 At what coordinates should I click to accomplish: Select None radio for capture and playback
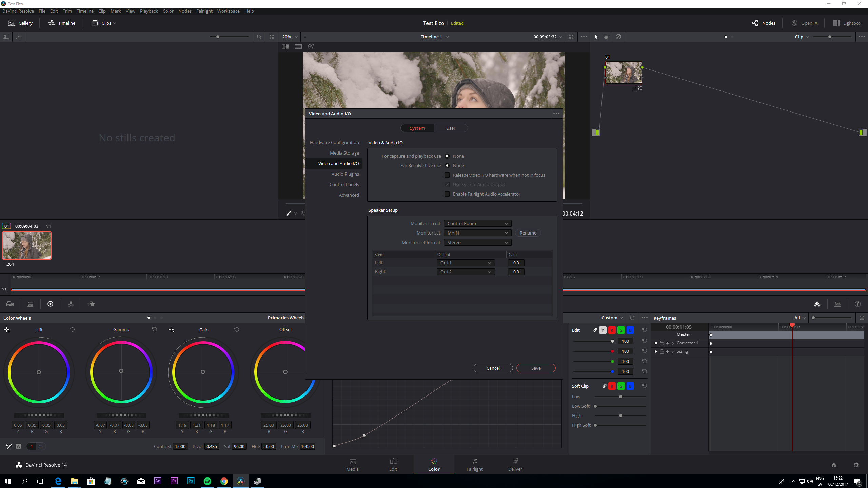447,156
